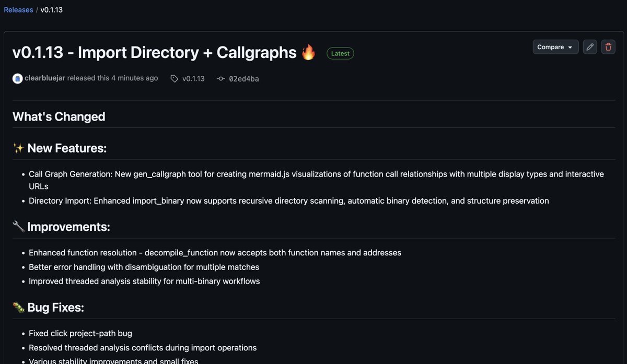
Task: Click the Improvements heading
Action: [x=61, y=227]
